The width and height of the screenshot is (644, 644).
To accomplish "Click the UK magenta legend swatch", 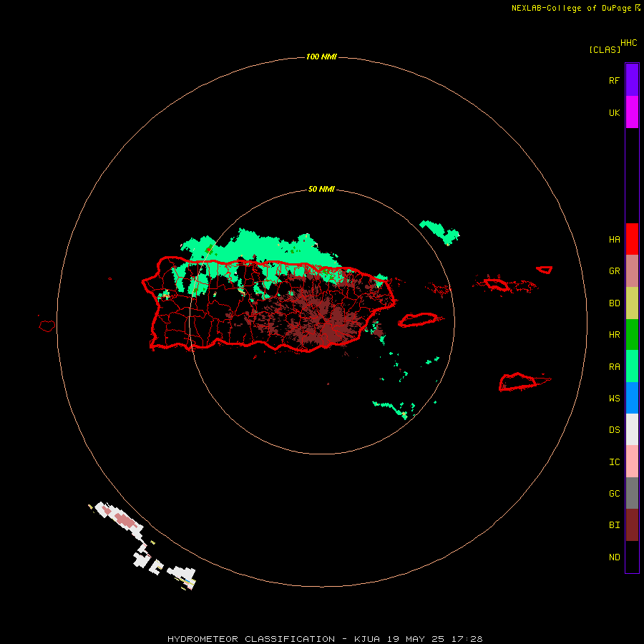I will [632, 112].
